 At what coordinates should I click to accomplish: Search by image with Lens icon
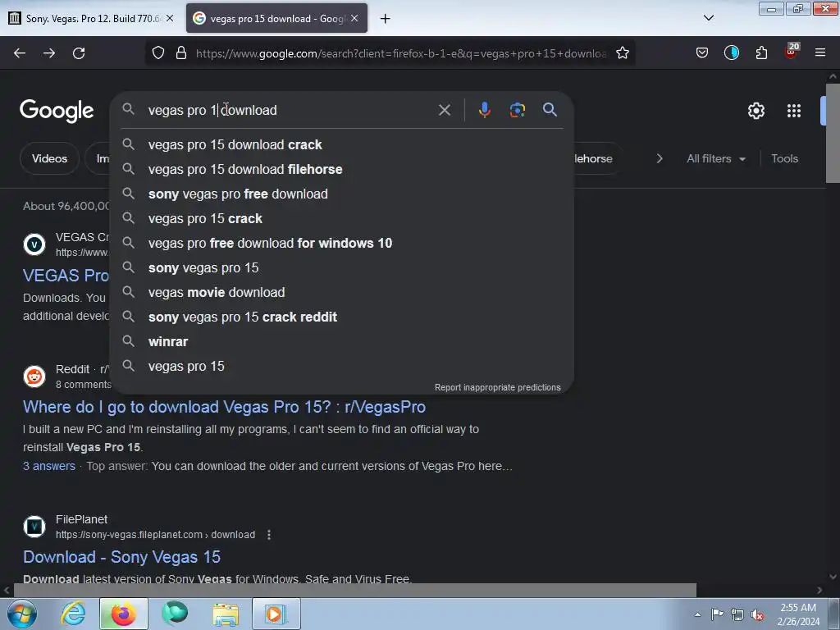tap(518, 110)
